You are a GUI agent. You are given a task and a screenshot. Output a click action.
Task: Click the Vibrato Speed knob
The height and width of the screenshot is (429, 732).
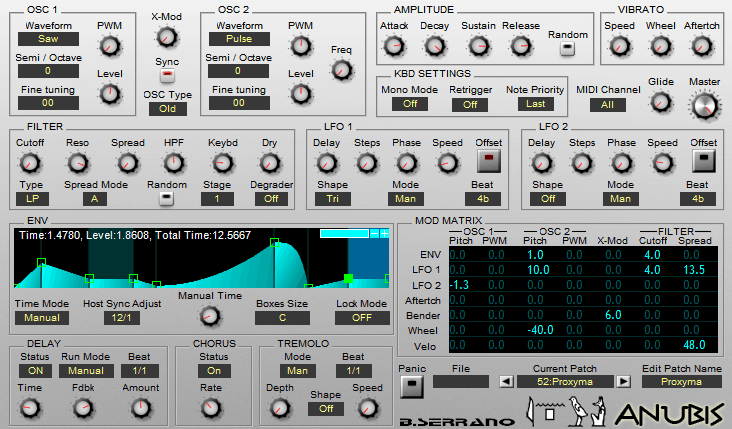619,46
